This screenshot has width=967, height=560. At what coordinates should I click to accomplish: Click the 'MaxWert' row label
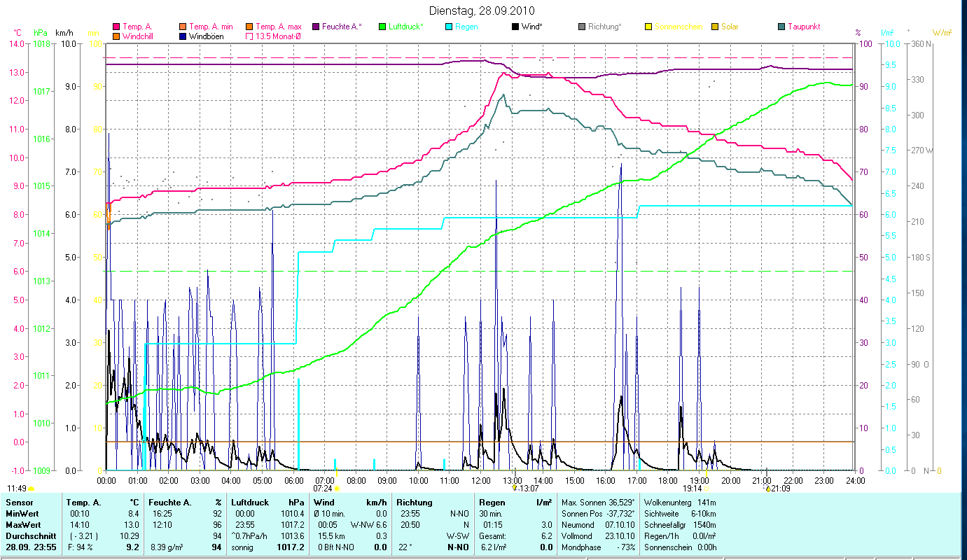(22, 524)
